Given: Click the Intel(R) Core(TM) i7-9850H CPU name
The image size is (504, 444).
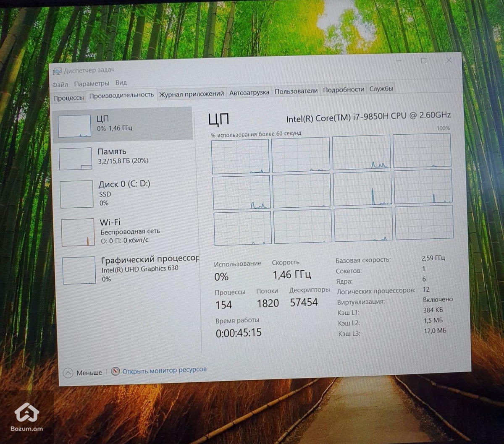Looking at the screenshot, I should [368, 117].
